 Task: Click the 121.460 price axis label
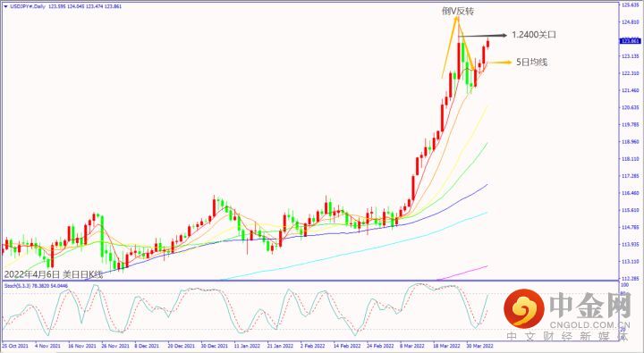[x=631, y=90]
